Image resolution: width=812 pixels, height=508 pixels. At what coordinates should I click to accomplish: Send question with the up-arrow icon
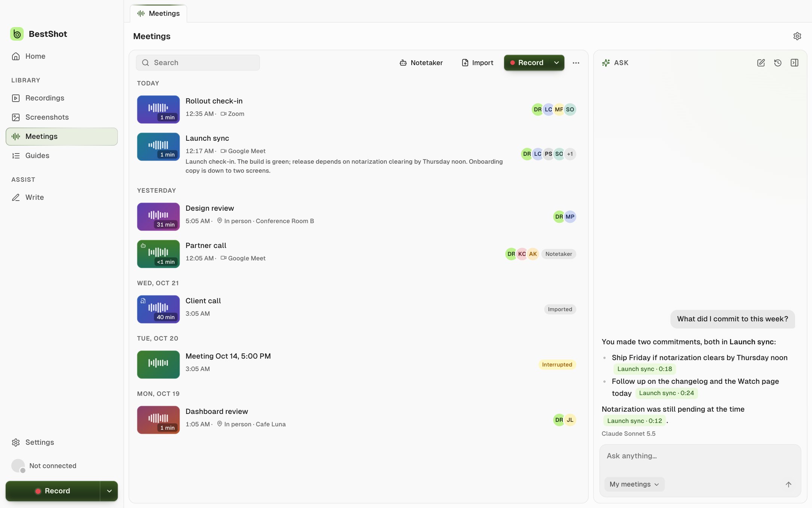[x=788, y=484]
